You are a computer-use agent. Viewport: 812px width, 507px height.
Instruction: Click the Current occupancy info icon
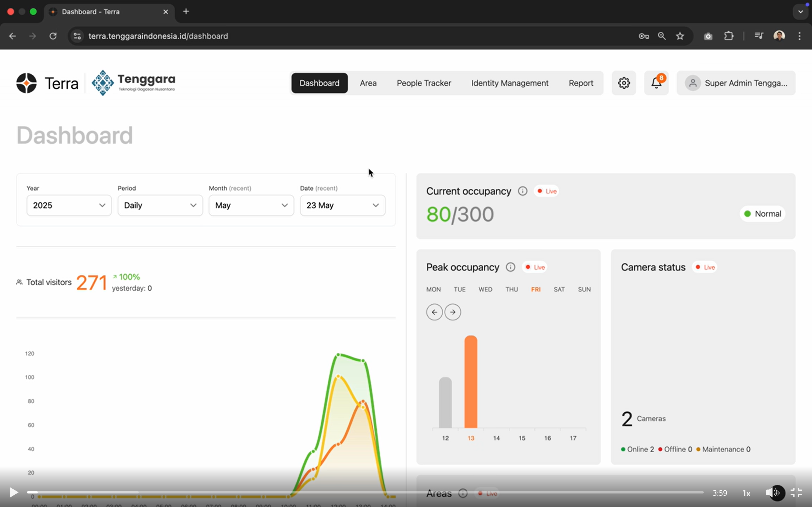tap(522, 191)
